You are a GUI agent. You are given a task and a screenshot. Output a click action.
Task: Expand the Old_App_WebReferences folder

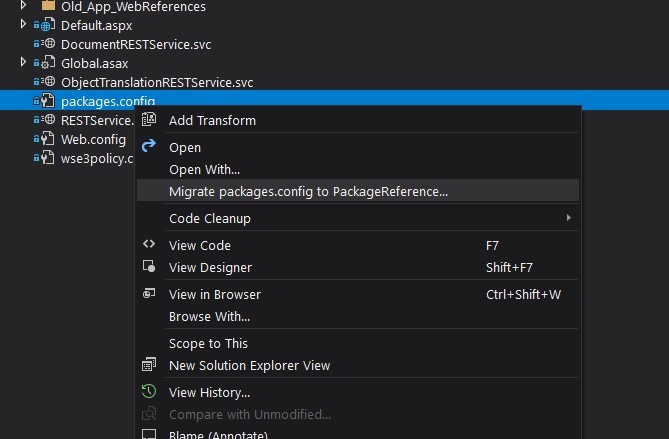[23, 5]
